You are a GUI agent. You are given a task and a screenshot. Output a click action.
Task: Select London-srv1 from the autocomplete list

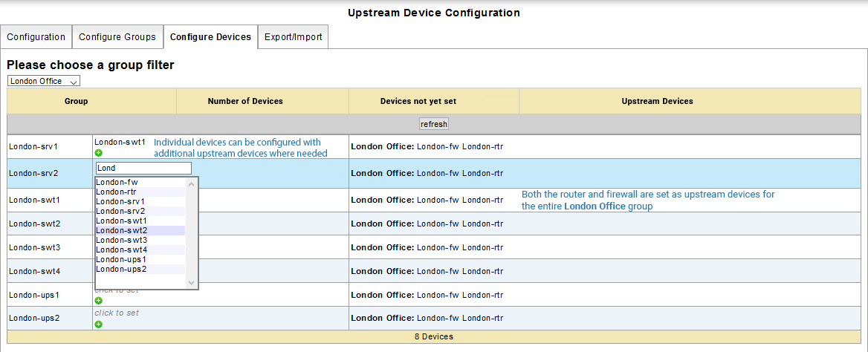tap(120, 201)
